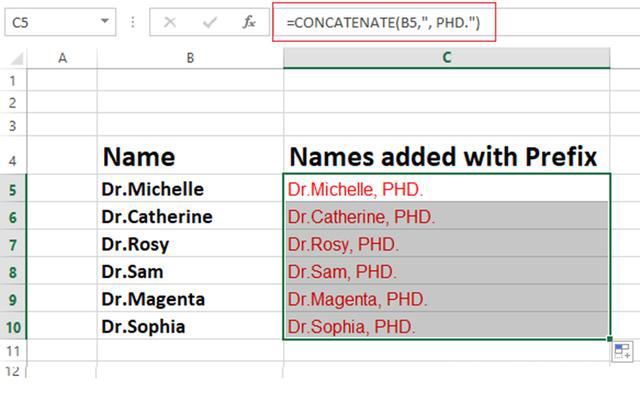The image size is (640, 400).
Task: Select the row 1 header
Action: click(13, 80)
